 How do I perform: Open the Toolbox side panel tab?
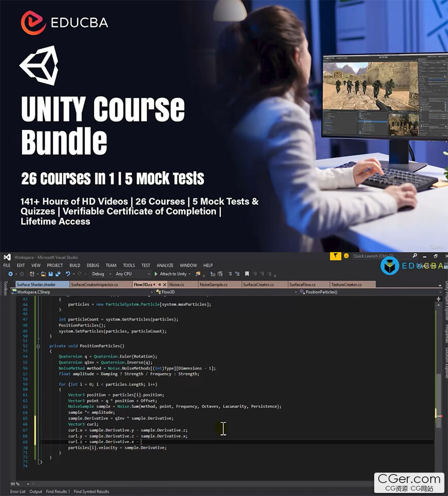pos(5,288)
